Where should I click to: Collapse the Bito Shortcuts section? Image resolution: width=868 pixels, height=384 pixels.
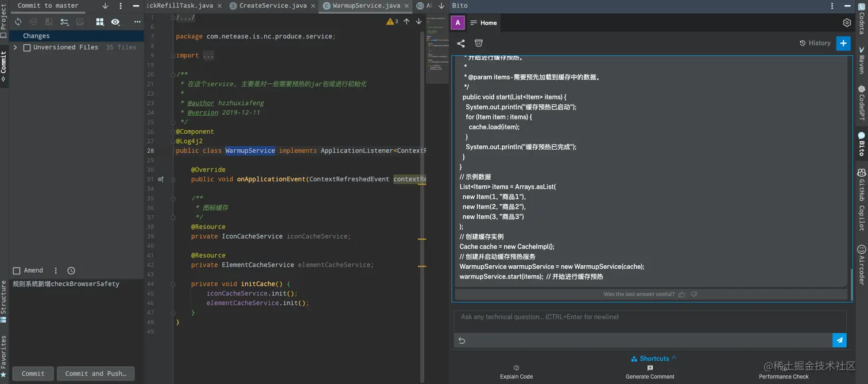click(654, 359)
